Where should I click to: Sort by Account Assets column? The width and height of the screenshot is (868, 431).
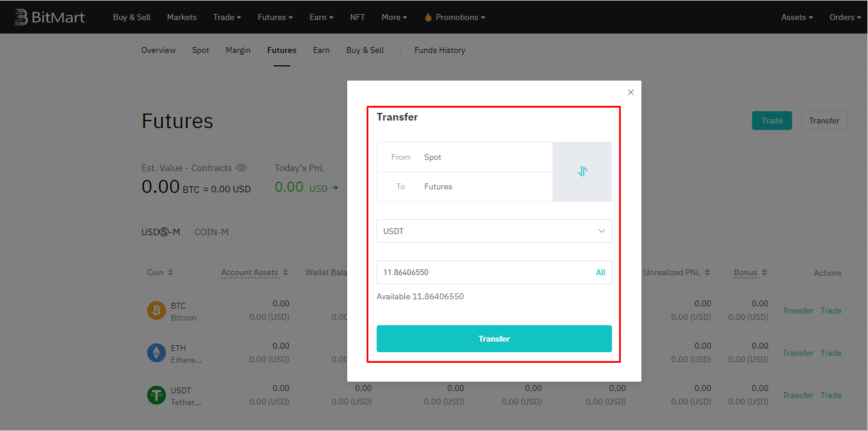coord(285,272)
